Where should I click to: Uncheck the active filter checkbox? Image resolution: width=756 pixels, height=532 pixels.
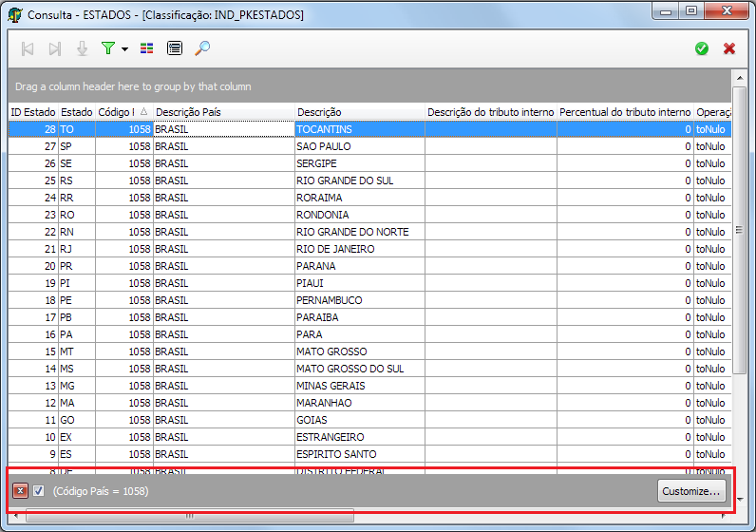pos(39,491)
